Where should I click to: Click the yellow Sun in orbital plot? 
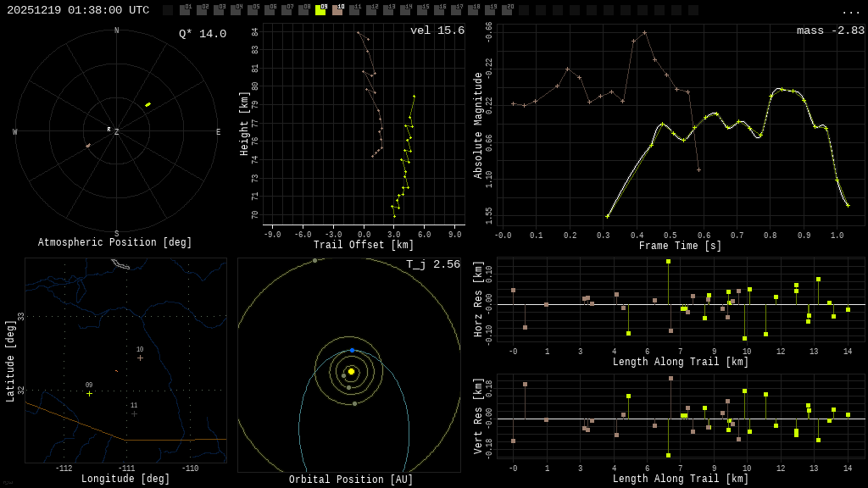tap(351, 371)
